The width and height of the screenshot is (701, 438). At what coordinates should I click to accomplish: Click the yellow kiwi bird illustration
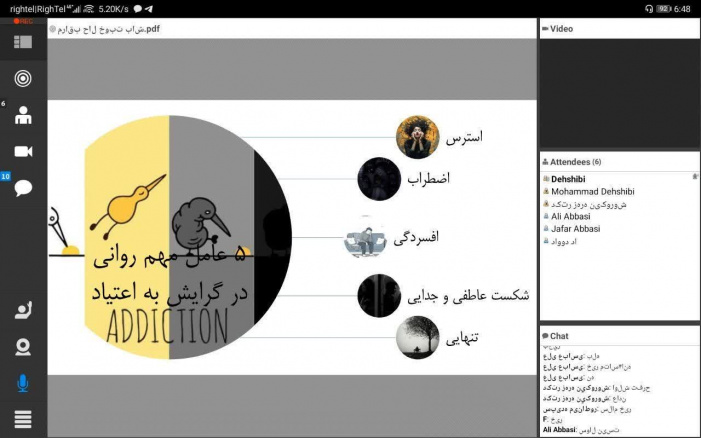coord(127,204)
